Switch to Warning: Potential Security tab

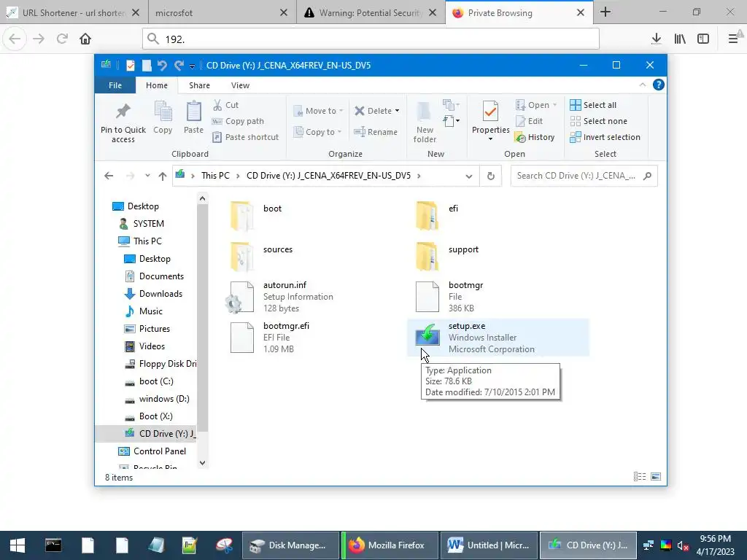click(371, 12)
